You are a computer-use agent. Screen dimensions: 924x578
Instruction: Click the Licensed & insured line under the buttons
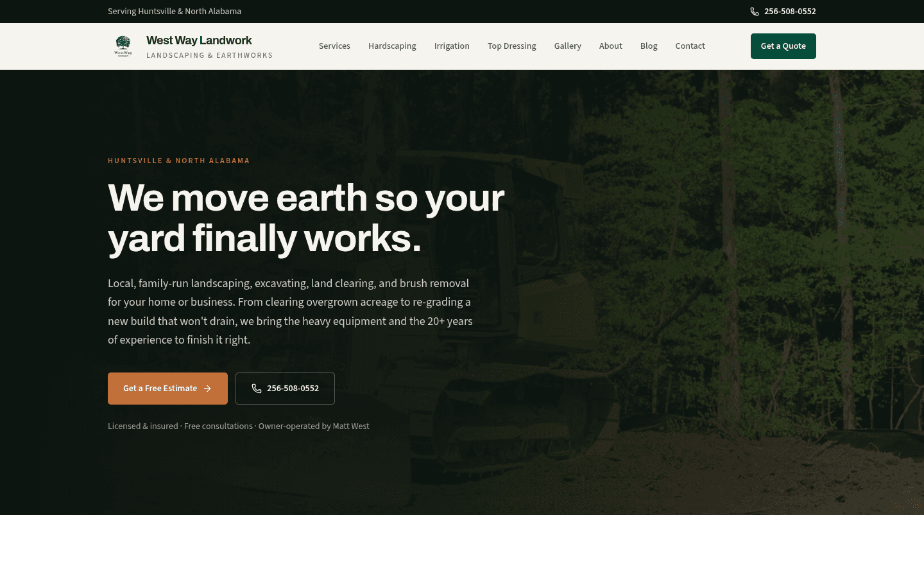point(239,426)
